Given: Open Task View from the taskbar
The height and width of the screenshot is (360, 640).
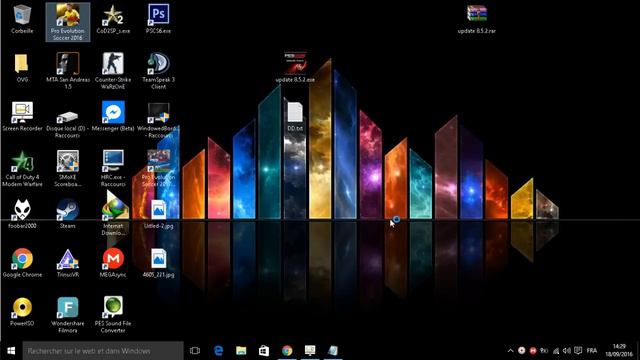Looking at the screenshot, I should point(195,351).
